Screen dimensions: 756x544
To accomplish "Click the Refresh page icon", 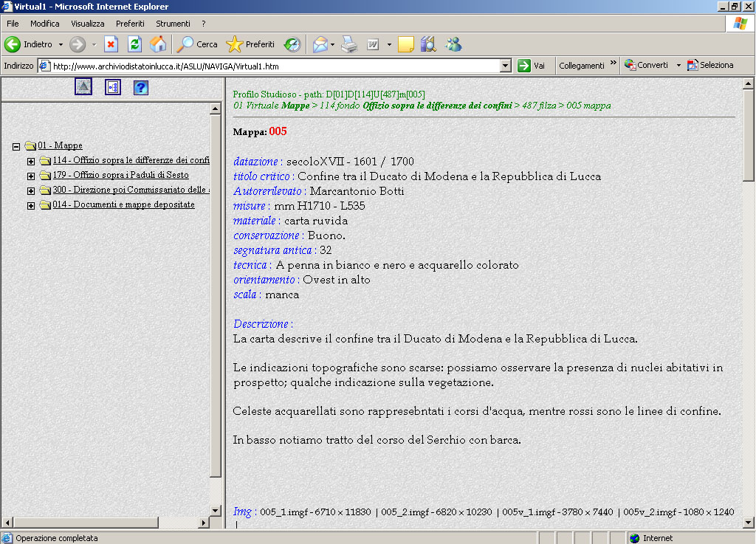I will point(134,44).
